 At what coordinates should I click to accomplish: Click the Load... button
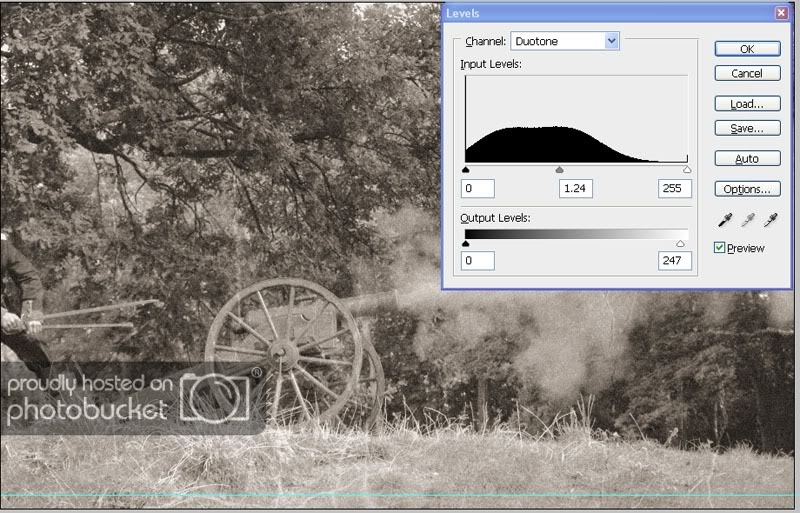pos(746,104)
